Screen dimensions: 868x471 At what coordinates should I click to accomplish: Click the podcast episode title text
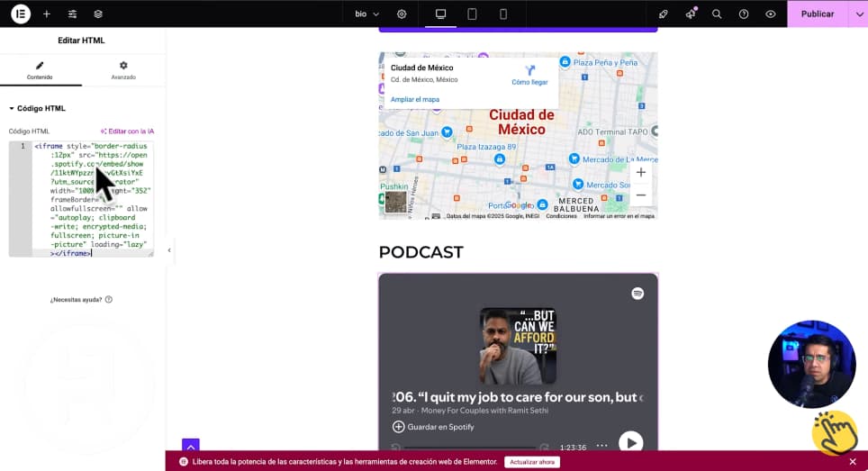518,397
